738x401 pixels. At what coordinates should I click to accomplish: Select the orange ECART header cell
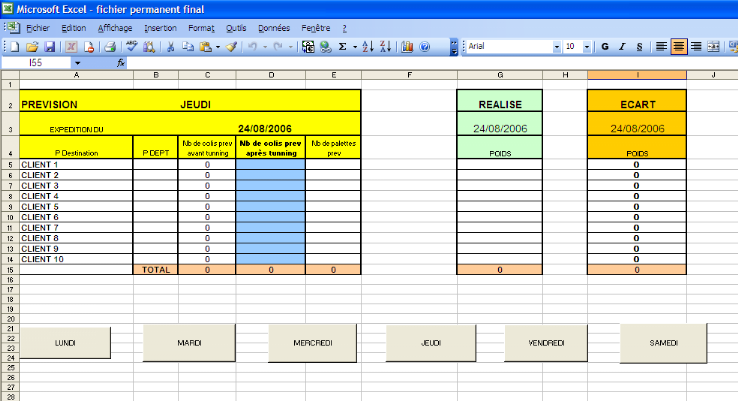tap(637, 101)
